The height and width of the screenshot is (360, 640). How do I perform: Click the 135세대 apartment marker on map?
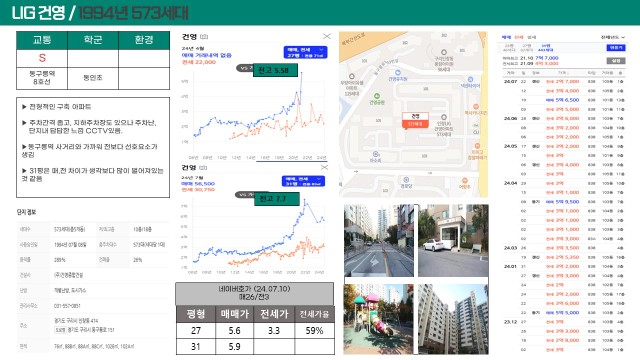click(x=352, y=76)
